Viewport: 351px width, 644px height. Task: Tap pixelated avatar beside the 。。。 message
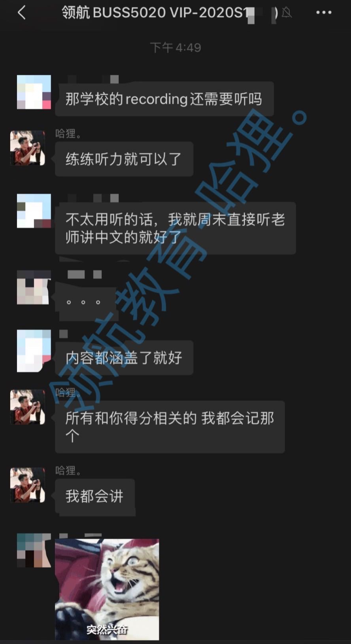point(34,287)
